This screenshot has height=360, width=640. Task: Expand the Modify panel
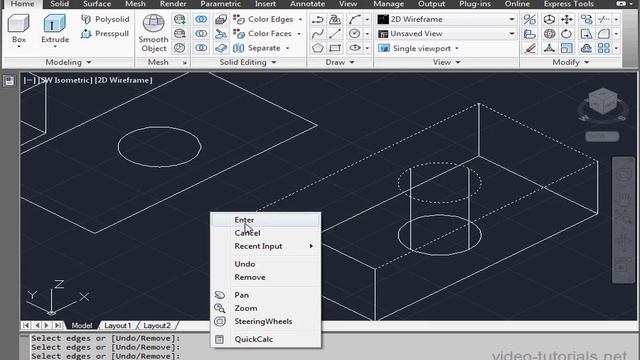coord(570,62)
